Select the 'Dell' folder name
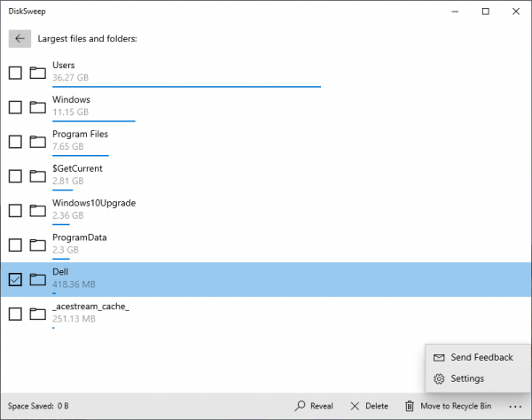Screen dimensions: 532x420 point(60,272)
